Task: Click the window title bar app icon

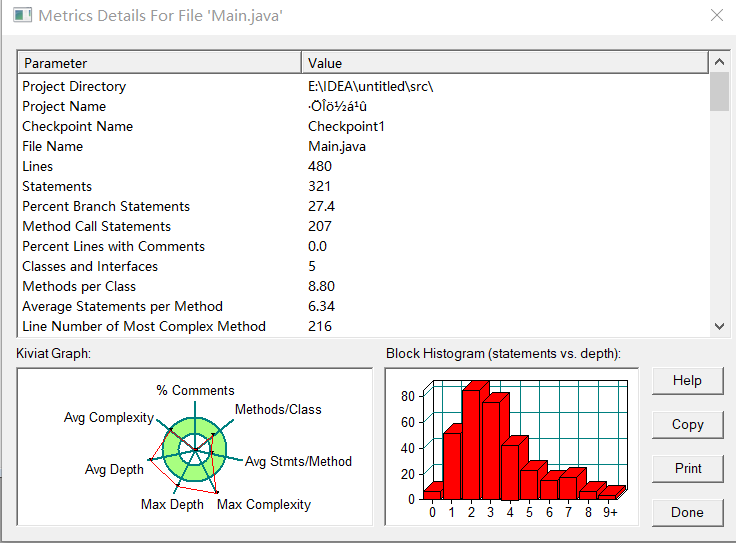Action: (22, 15)
